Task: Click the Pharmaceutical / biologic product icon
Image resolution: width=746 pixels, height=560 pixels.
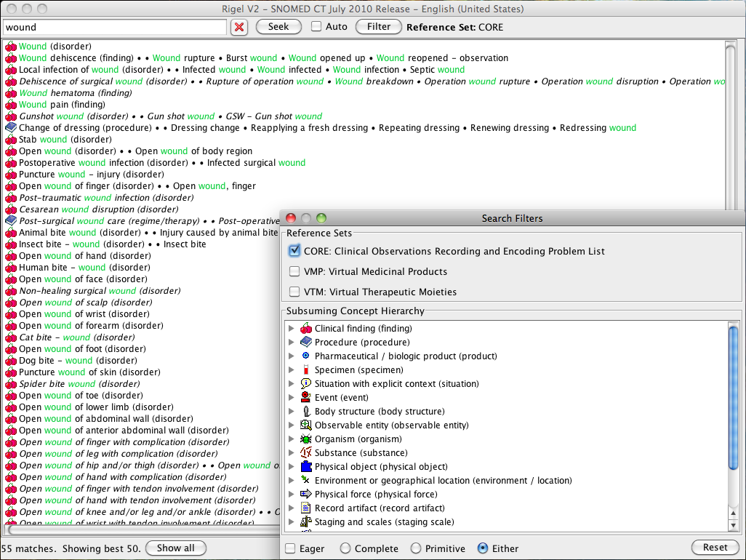Action: (x=306, y=356)
